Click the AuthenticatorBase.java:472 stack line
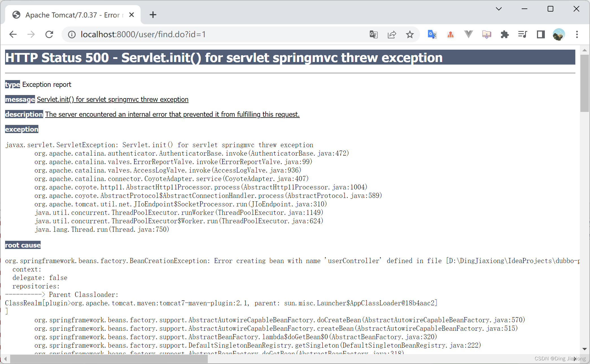 (192, 153)
